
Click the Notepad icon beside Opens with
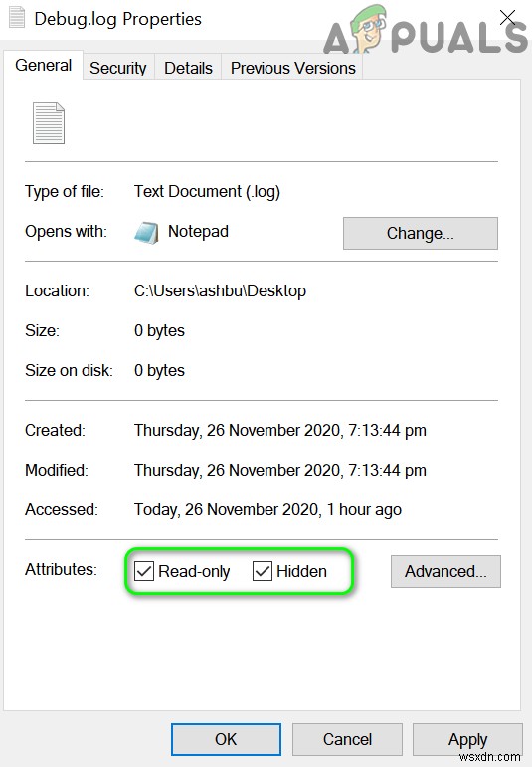coord(146,233)
